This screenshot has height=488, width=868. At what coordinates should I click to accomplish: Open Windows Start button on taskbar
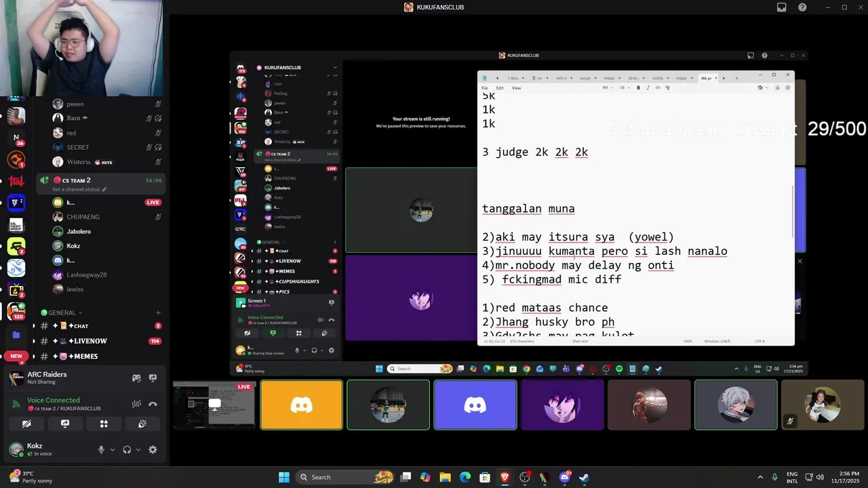click(284, 477)
